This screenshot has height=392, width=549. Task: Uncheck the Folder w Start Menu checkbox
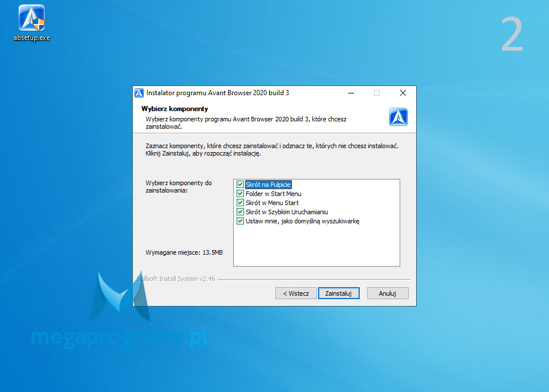240,194
